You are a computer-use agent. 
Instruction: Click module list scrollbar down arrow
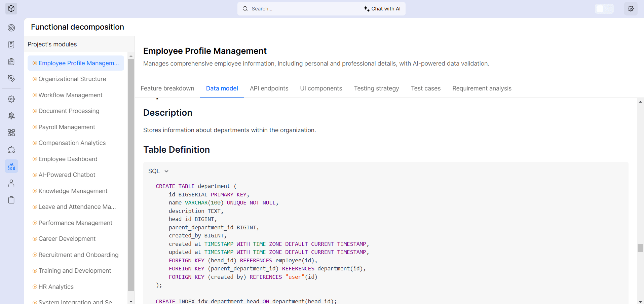[131, 301]
